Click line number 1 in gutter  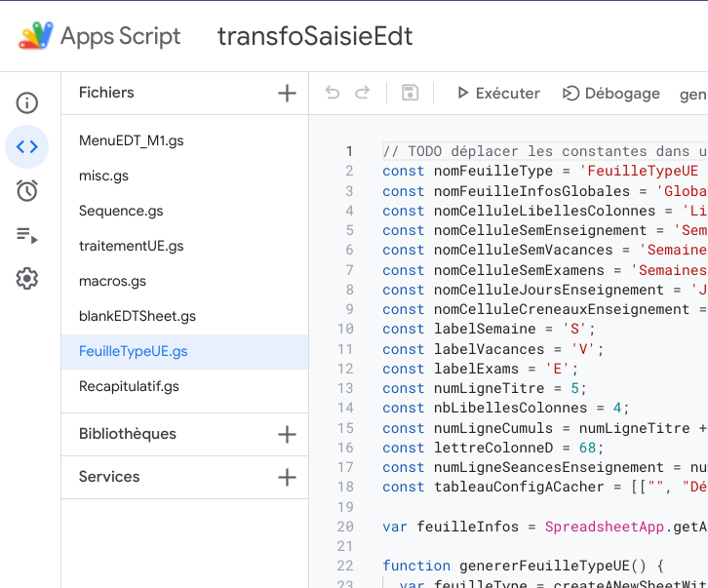349,151
